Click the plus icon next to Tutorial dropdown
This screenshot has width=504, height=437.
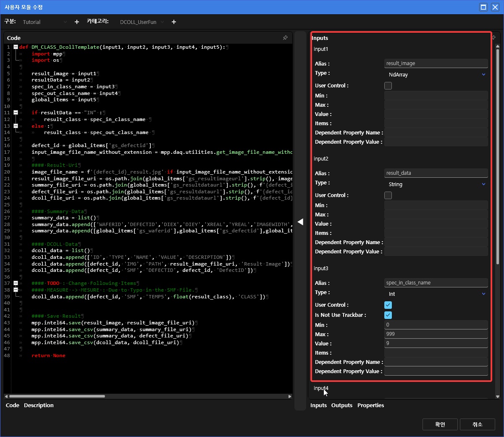(x=77, y=22)
